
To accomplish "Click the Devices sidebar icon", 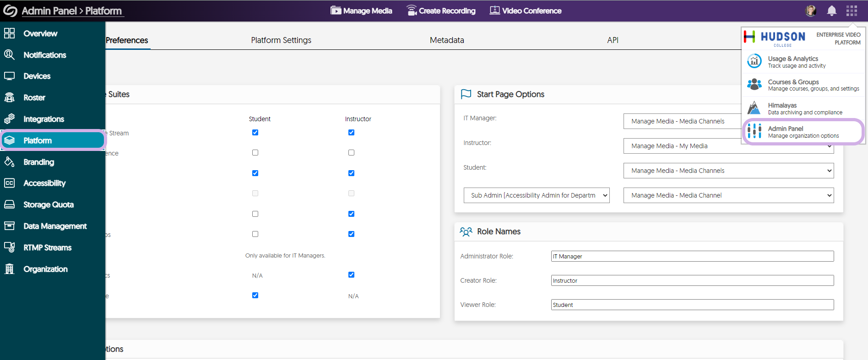I will pos(10,76).
